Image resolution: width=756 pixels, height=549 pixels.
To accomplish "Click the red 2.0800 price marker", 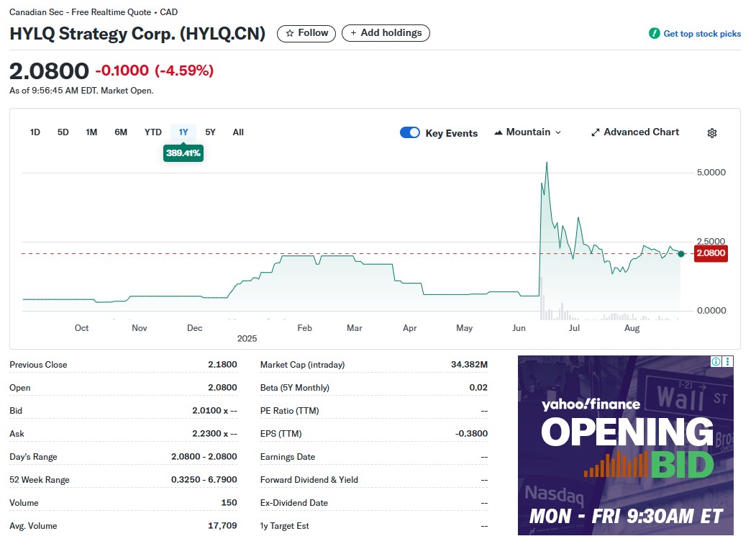I will pos(710,253).
